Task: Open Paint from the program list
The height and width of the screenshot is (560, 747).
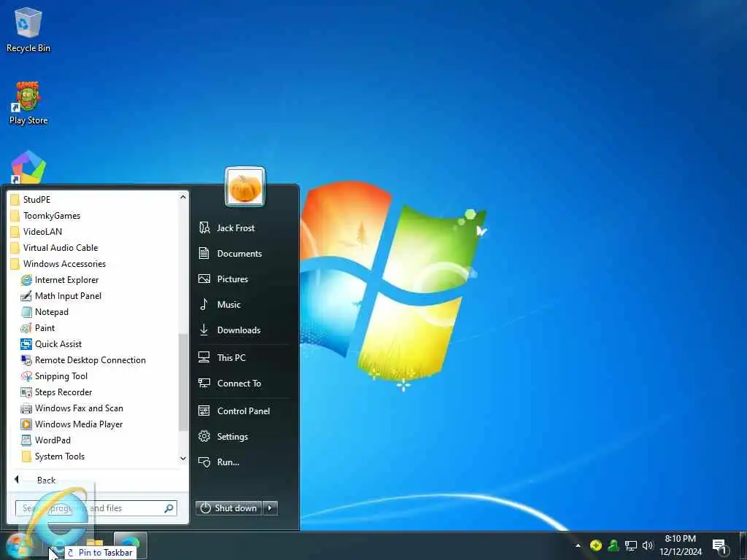Action: [38, 328]
